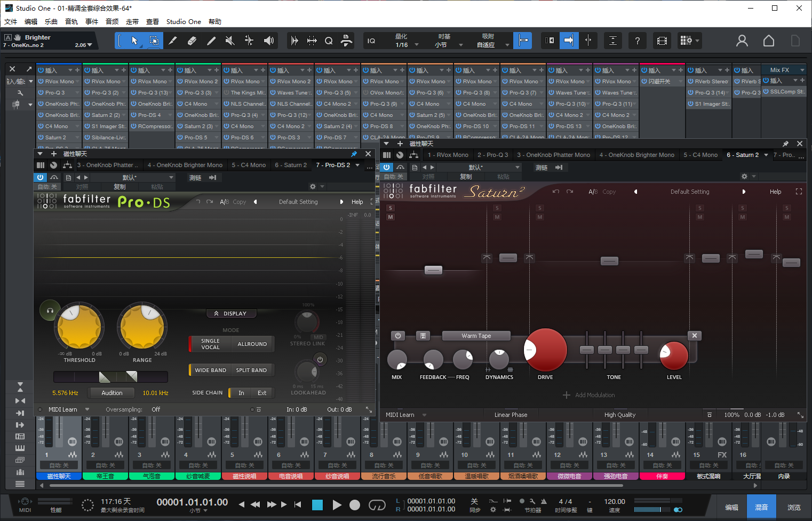Click the Play button in transport
This screenshot has width=812, height=521.
(337, 504)
